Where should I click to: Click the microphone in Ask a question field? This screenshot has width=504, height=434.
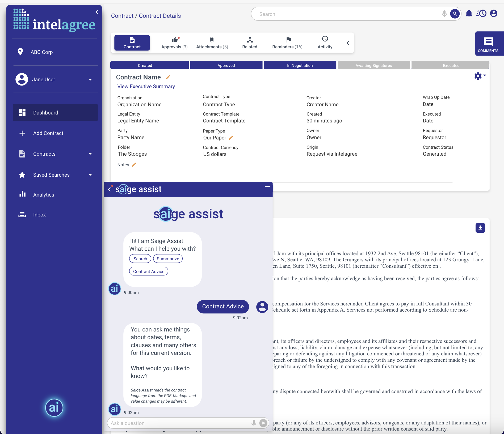254,423
